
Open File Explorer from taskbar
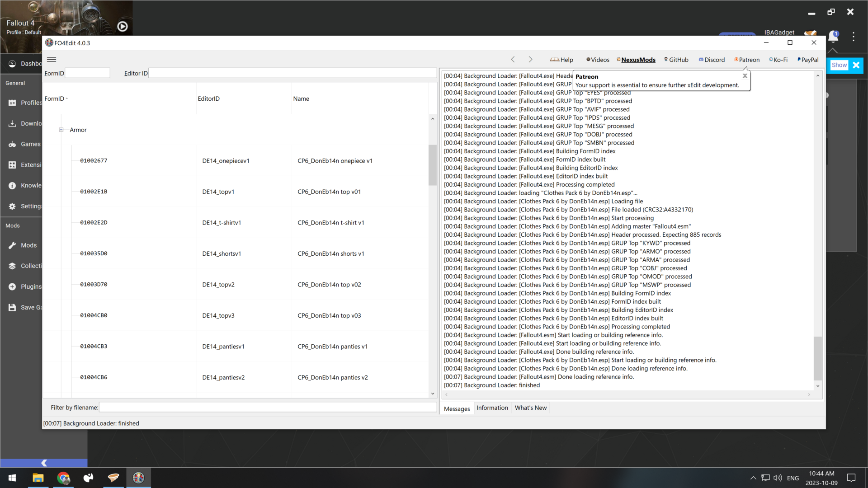tap(38, 478)
